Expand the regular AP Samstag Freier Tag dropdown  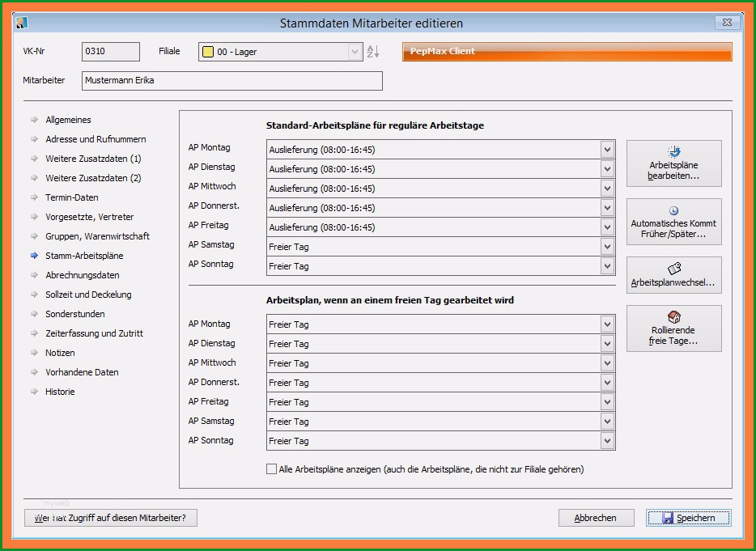(607, 247)
